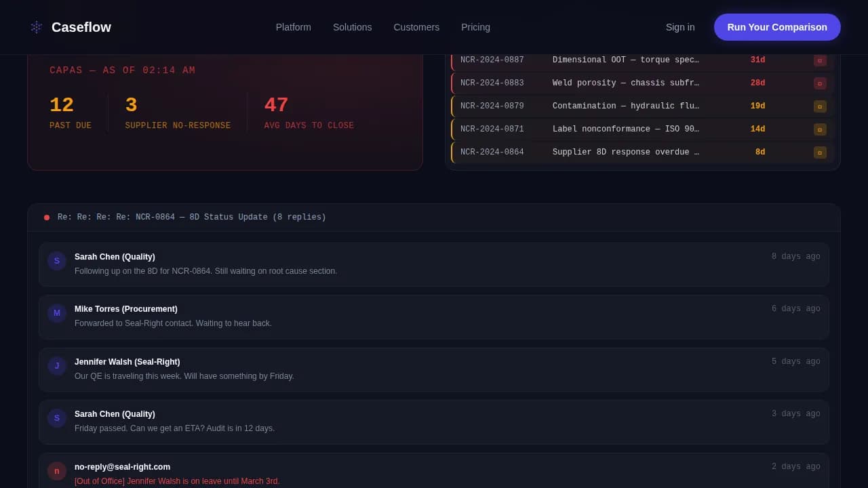Select the NCR-2024-0879 record ID
This screenshot has width=868, height=488.
[x=492, y=106]
